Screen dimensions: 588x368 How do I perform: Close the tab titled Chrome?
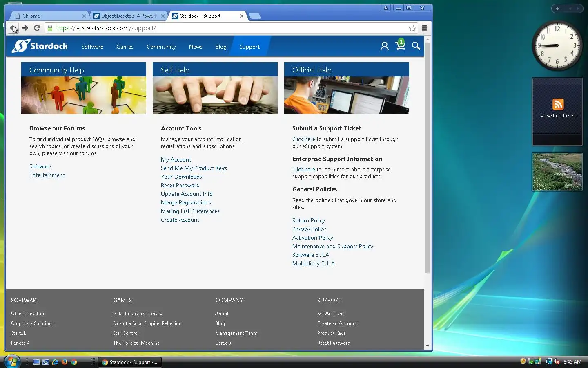pos(84,16)
